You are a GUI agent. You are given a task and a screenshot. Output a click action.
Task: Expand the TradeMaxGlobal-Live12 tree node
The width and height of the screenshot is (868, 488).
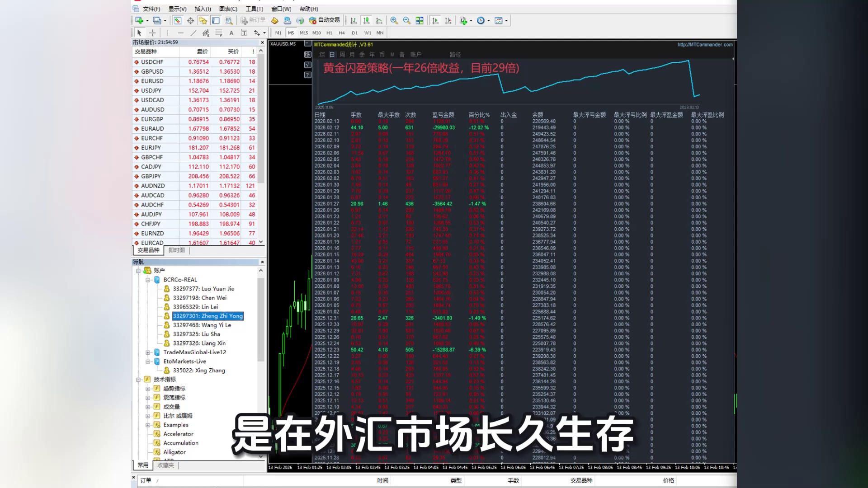coord(148,352)
